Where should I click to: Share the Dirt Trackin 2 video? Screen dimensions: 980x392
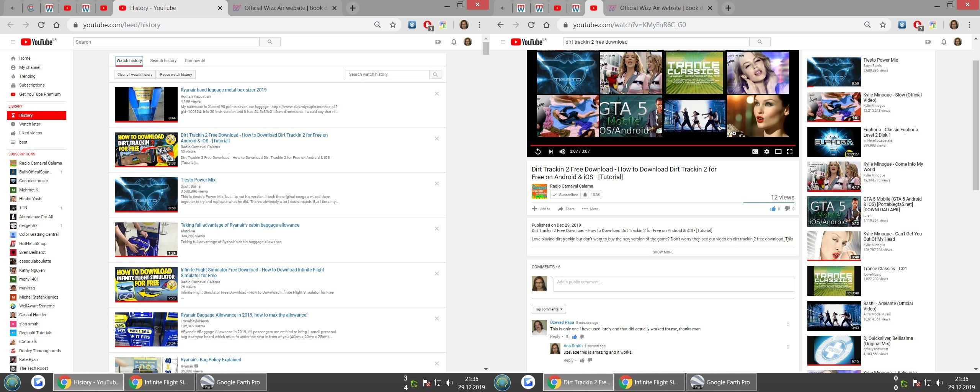tap(566, 209)
